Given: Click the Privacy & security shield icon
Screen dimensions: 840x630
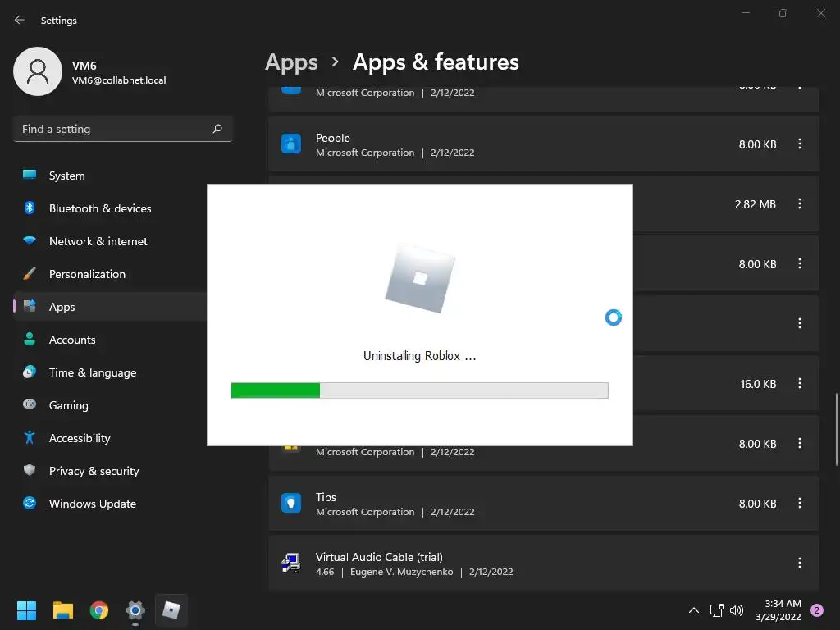Looking at the screenshot, I should click(30, 470).
